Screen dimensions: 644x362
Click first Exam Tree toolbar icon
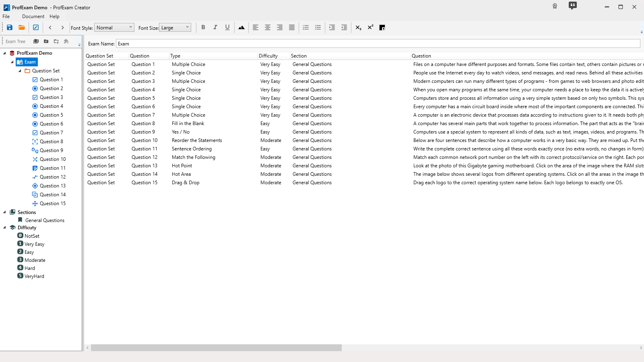pos(36,41)
